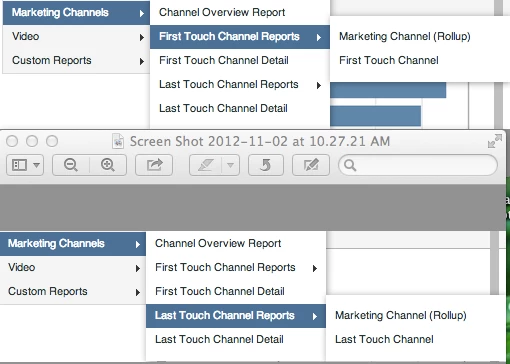Viewport: 510px width, 364px height.
Task: Click the full screen arrows icon
Action: [495, 141]
